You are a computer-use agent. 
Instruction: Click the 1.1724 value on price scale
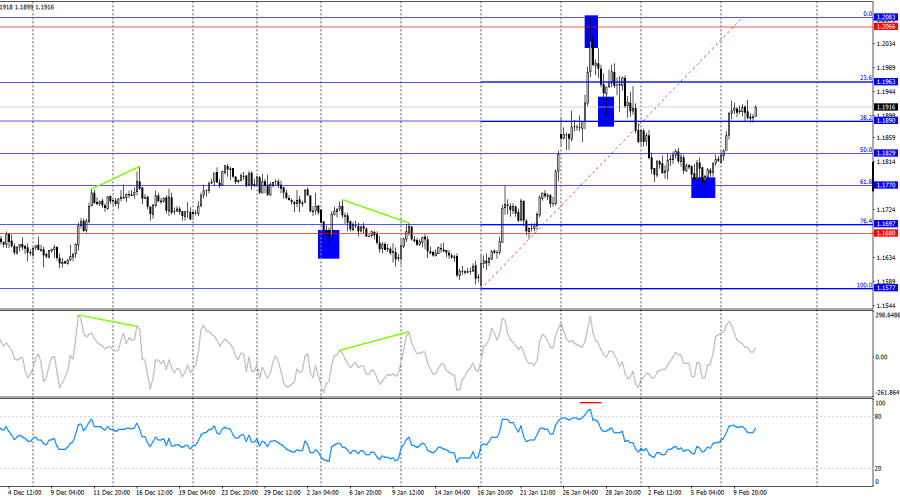pyautogui.click(x=886, y=210)
